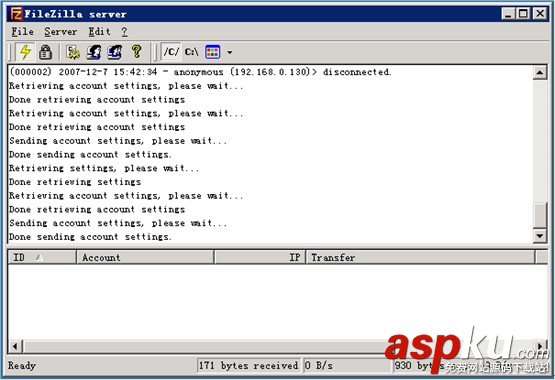Sort connections by ID column header
The width and height of the screenshot is (555, 380).
point(42,257)
